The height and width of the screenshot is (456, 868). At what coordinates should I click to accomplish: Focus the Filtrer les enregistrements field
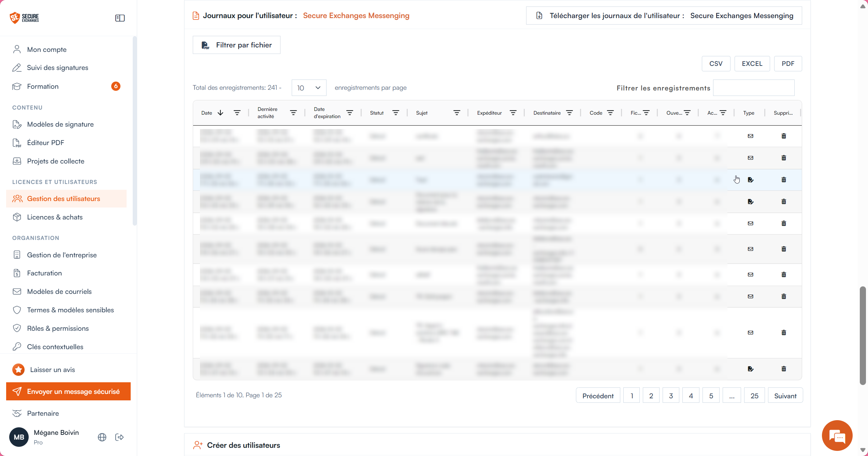(754, 88)
